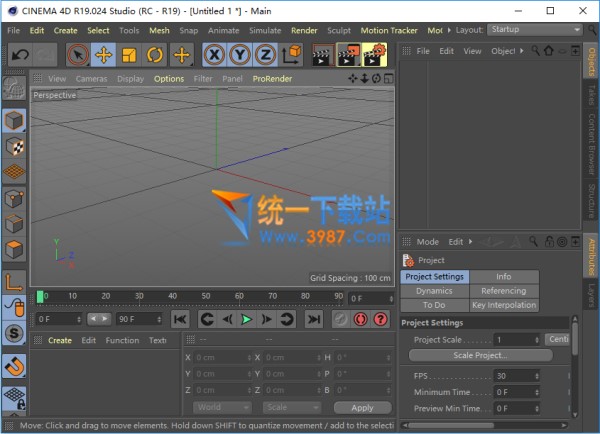The image size is (600, 434).
Task: Click Record Active Objects icon
Action: click(341, 319)
